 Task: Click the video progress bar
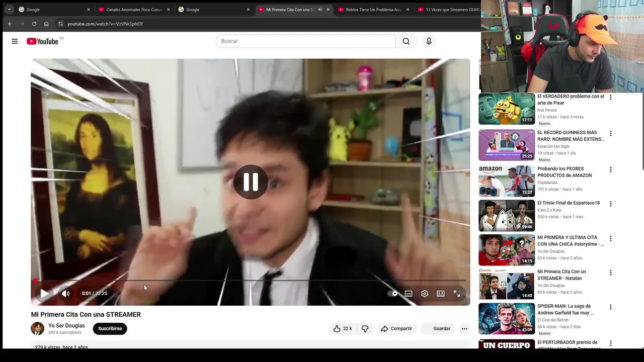(x=251, y=281)
